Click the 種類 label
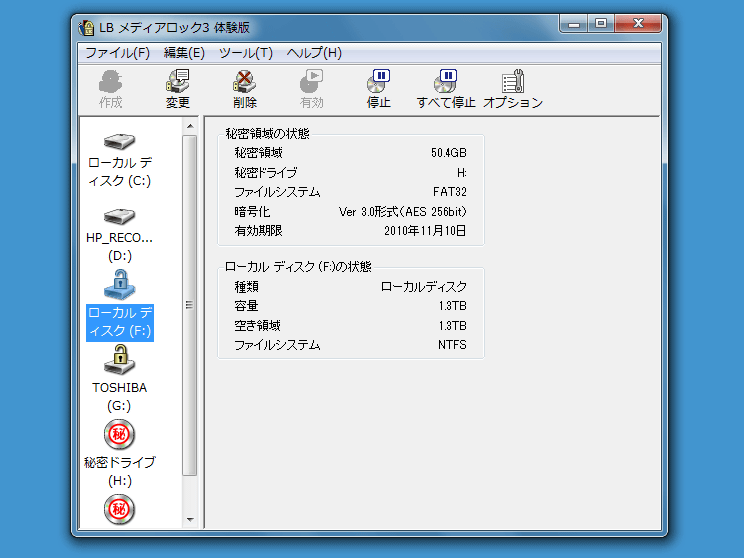The image size is (744, 558). (x=246, y=287)
